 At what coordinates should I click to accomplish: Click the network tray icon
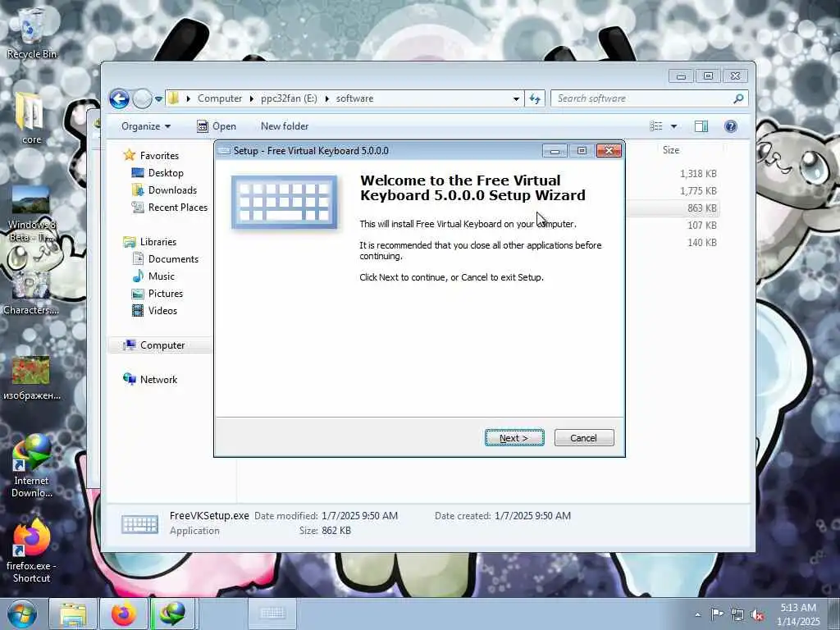(737, 615)
